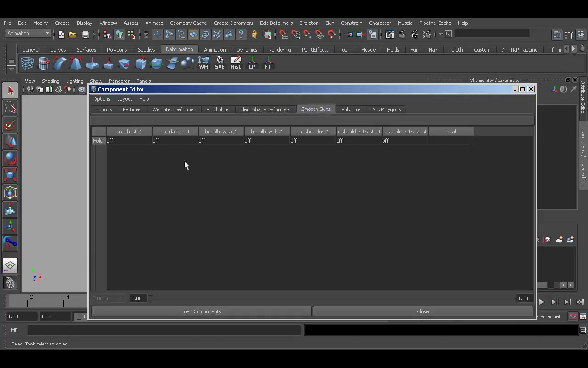Toggle Hold off for bn_shoulder01
The width and height of the screenshot is (588, 368).
(x=293, y=141)
